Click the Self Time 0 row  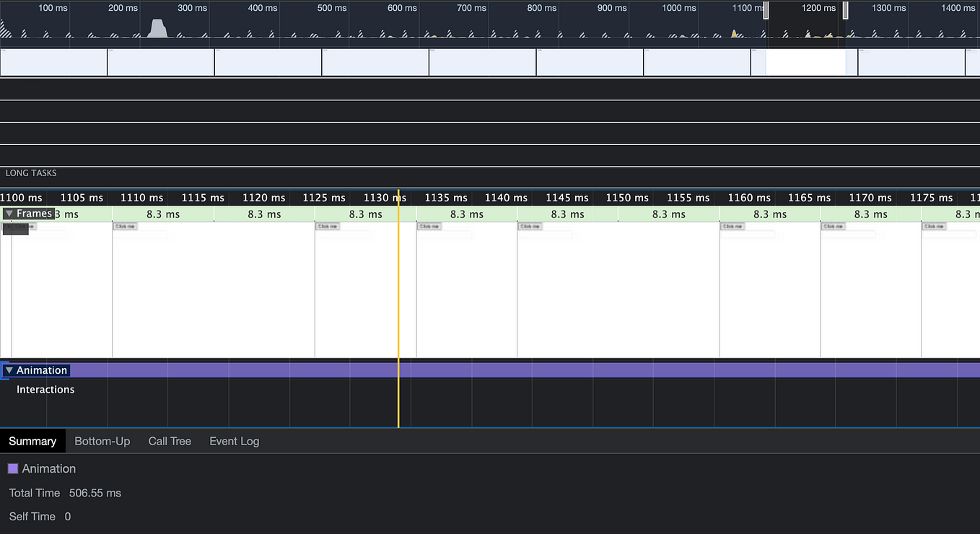tap(40, 516)
